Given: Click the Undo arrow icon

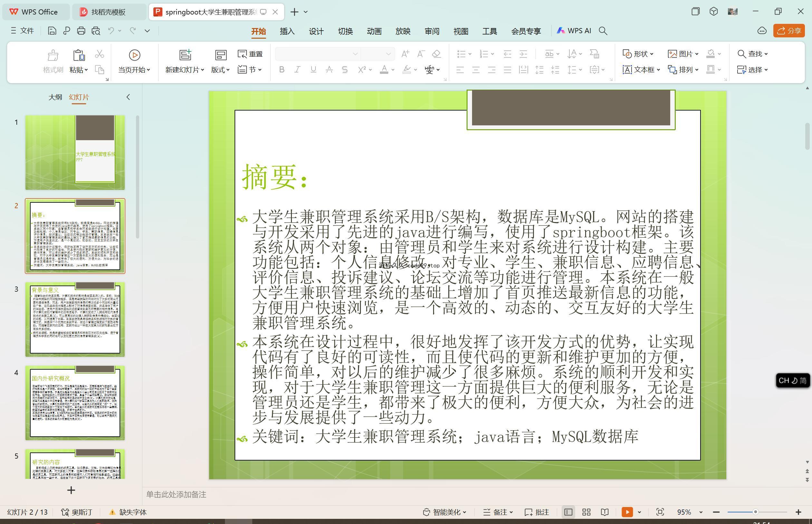Looking at the screenshot, I should 111,31.
